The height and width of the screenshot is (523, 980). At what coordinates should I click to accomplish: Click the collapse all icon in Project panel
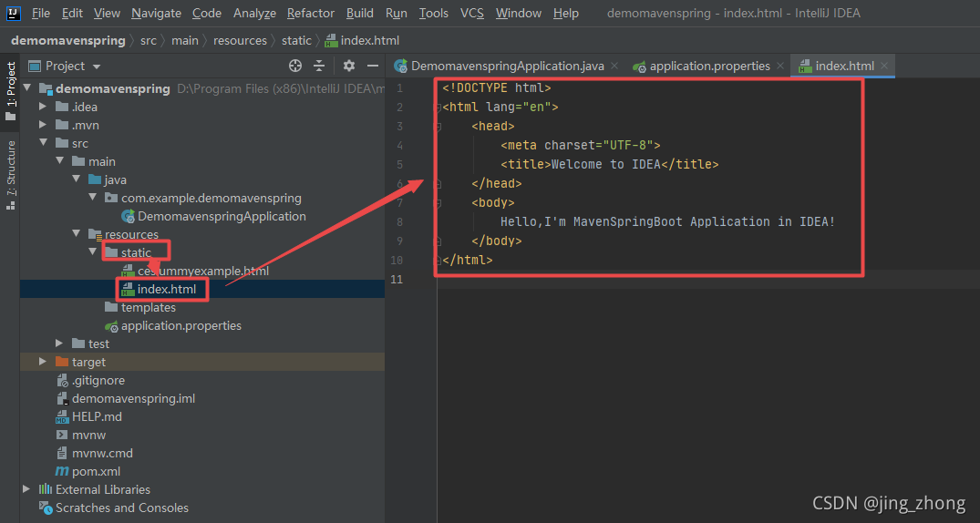pos(319,66)
